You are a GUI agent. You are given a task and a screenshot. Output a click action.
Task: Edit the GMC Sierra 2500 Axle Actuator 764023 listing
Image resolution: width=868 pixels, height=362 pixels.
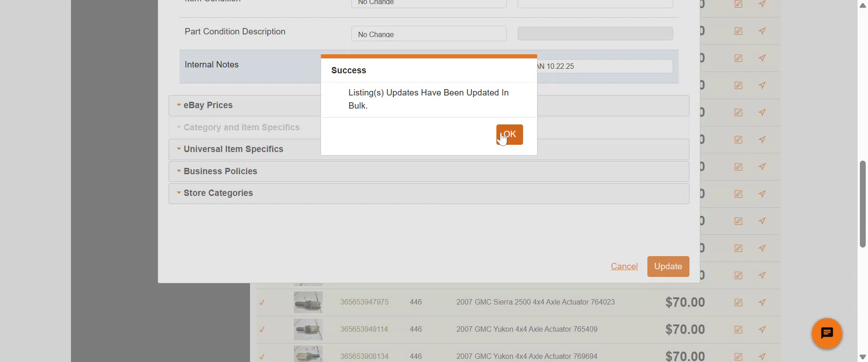coord(738,302)
